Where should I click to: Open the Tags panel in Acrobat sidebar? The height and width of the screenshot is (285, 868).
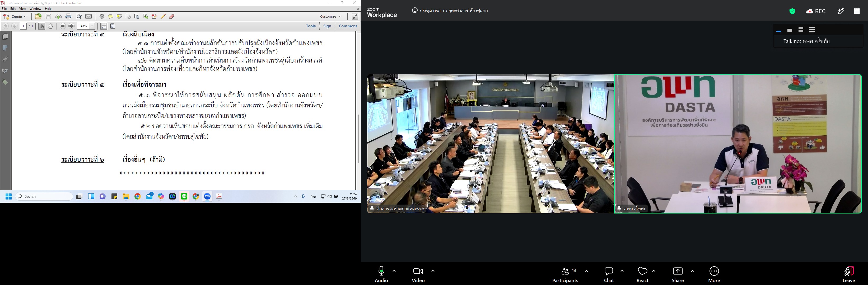click(x=5, y=82)
